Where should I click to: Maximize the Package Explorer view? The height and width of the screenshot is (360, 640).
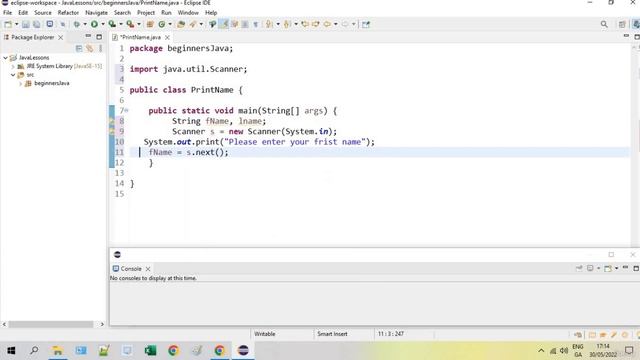coord(99,37)
